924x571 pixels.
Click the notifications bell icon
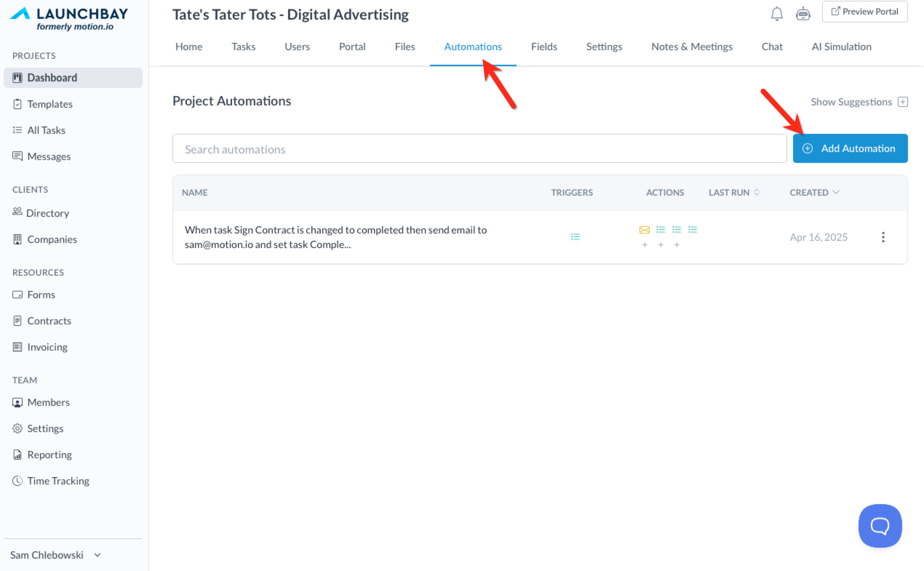coord(776,14)
